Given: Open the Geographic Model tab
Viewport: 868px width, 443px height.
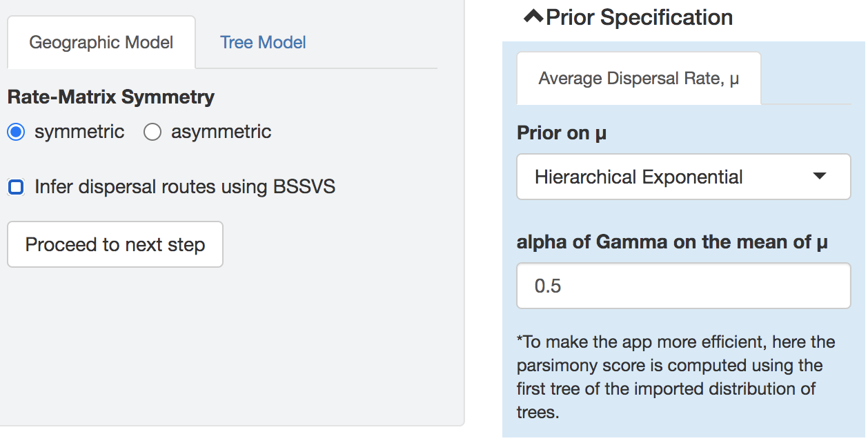Looking at the screenshot, I should click(x=101, y=42).
